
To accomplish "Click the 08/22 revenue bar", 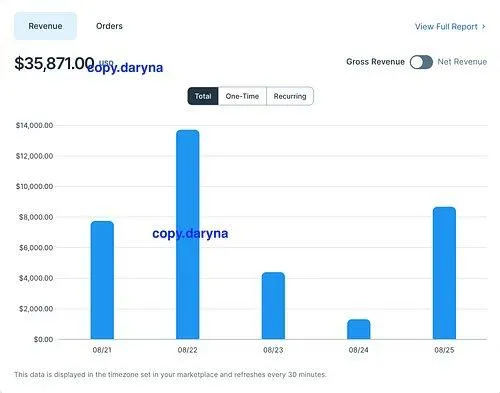I will point(188,235).
